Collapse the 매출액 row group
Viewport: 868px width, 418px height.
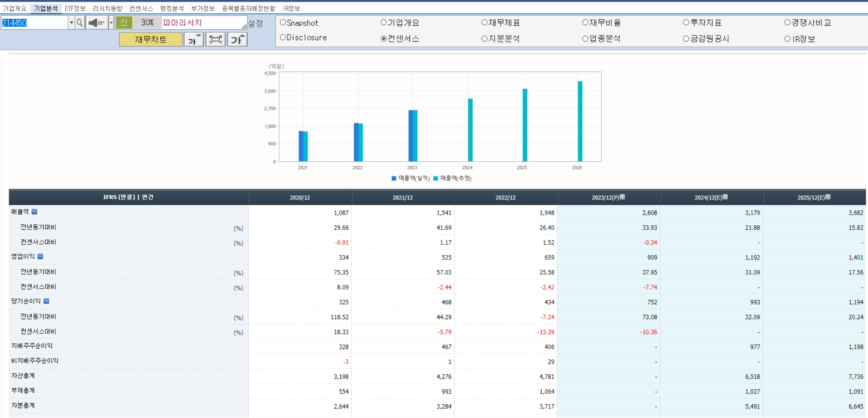pos(34,212)
